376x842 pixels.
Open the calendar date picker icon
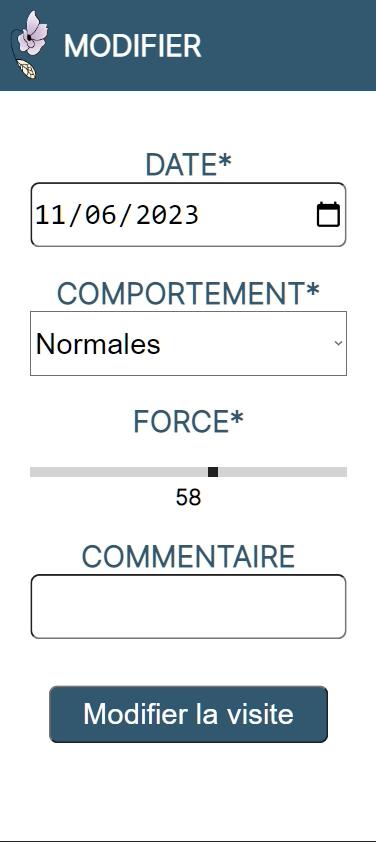click(x=328, y=215)
